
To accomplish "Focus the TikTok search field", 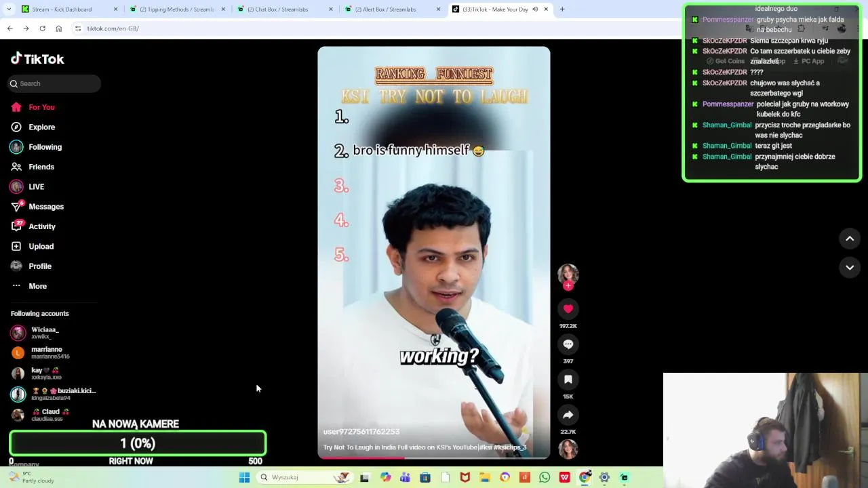I will [54, 83].
